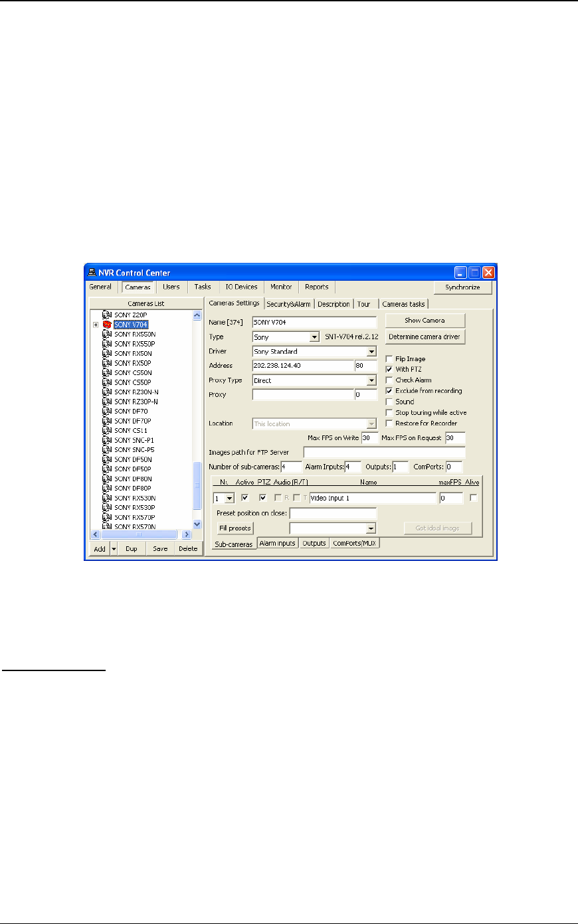Screen dimensions: 578x924
Task: Open the Driver dropdown showing Sony Standard
Action: tap(371, 352)
